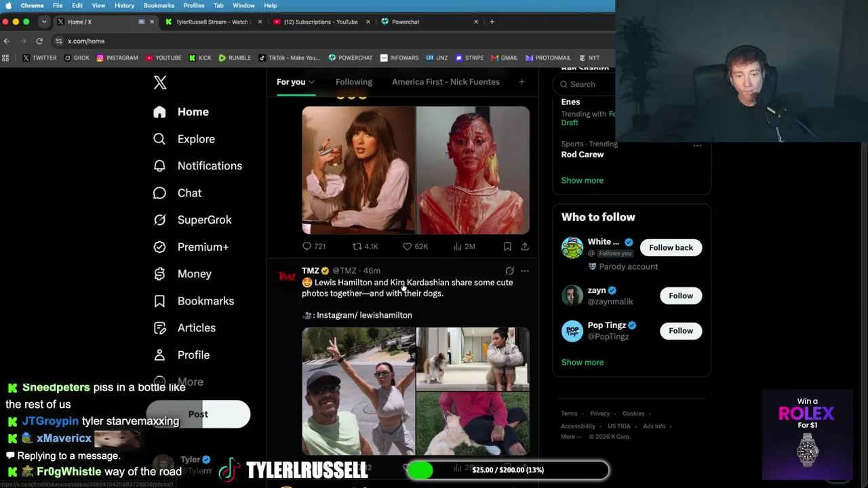Open the Terms footer link
The height and width of the screenshot is (488, 868).
point(569,413)
